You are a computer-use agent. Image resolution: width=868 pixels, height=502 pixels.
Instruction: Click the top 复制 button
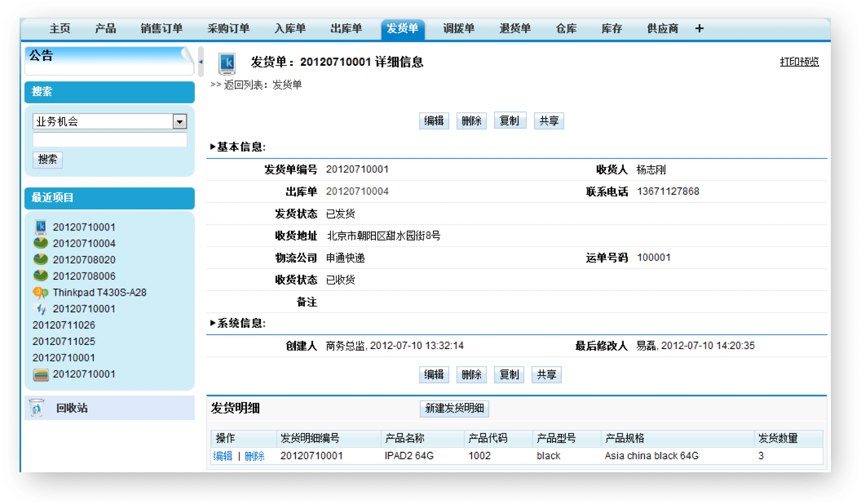(x=510, y=121)
